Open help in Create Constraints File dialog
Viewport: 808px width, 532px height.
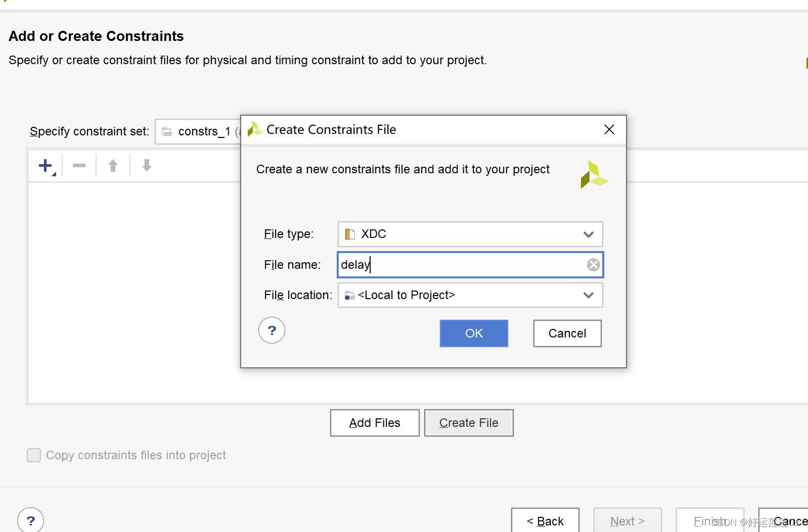coord(272,330)
